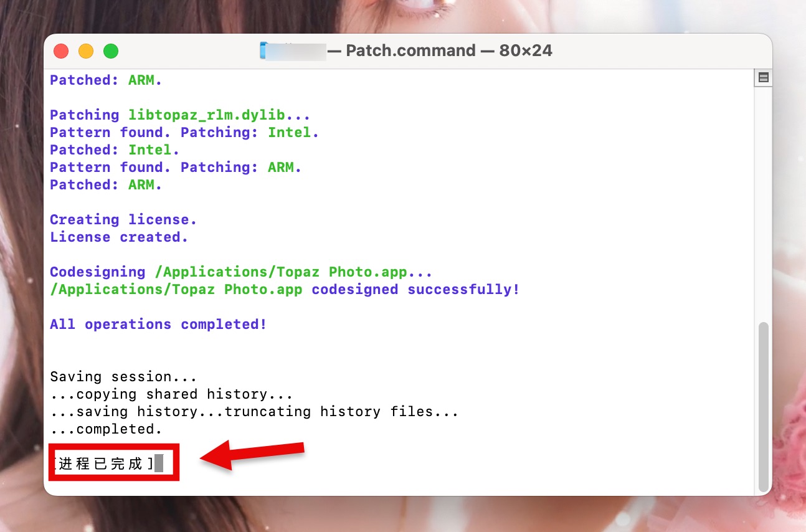
Task: Click the folder proxy icon in title bar
Action: tap(264, 50)
